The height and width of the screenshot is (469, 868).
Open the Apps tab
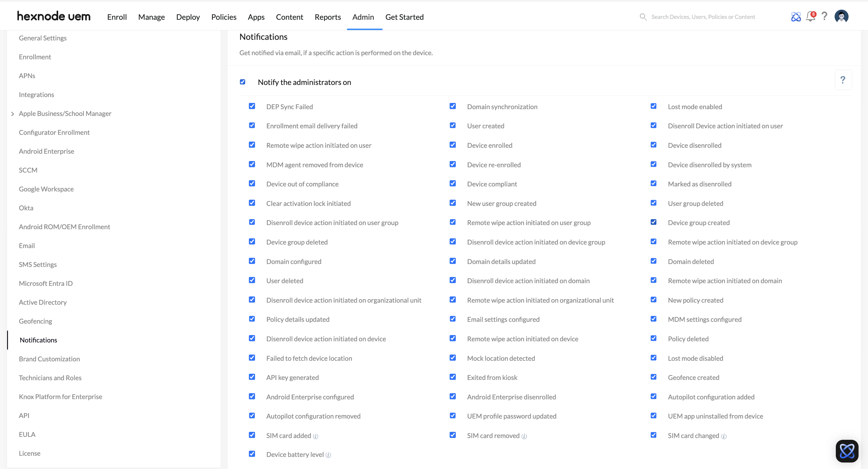[256, 17]
